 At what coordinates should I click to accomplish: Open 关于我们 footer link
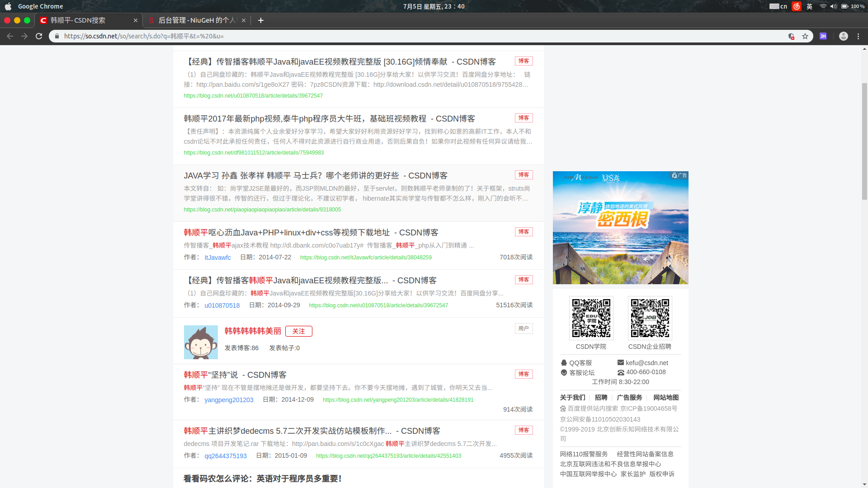(x=572, y=398)
